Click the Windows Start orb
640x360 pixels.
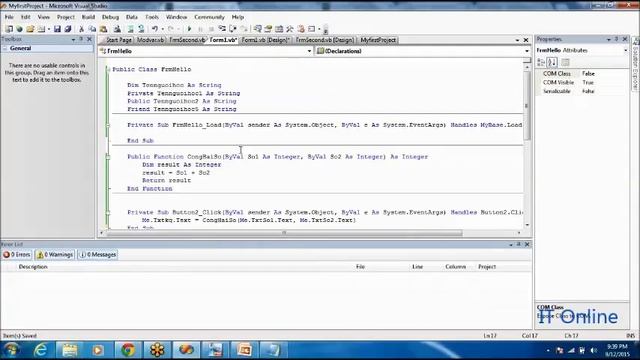pyautogui.click(x=12, y=350)
